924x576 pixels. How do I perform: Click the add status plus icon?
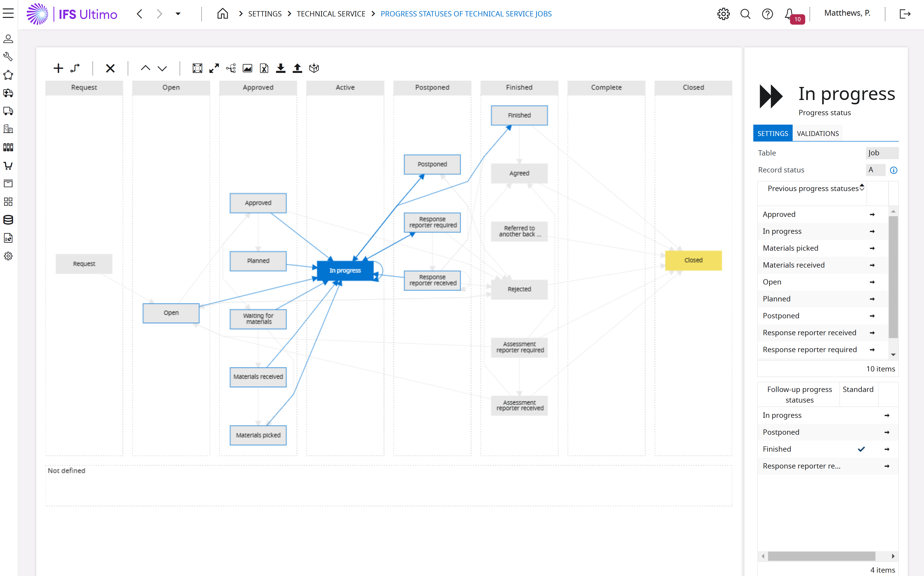coord(58,68)
